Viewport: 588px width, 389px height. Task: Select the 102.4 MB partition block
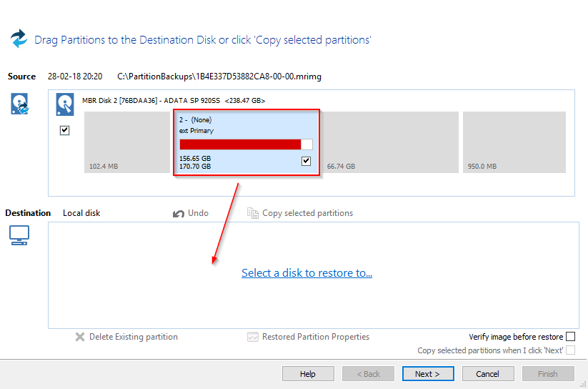tap(125, 142)
